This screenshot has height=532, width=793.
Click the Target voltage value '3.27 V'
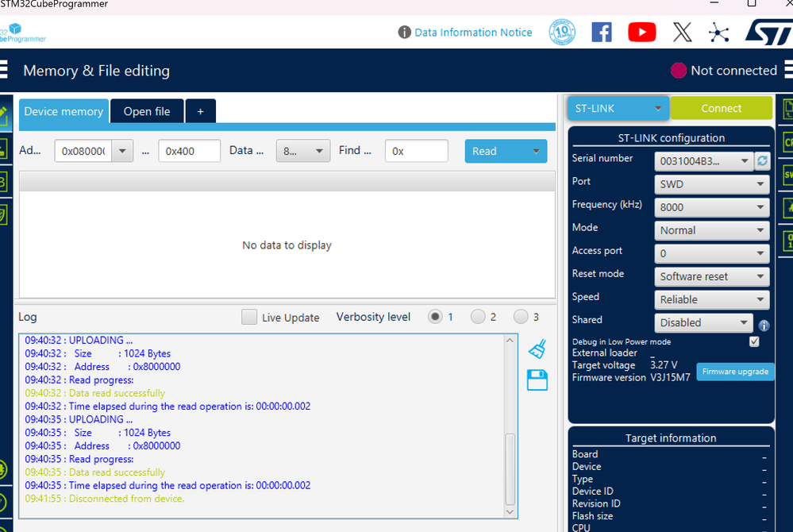pos(664,365)
